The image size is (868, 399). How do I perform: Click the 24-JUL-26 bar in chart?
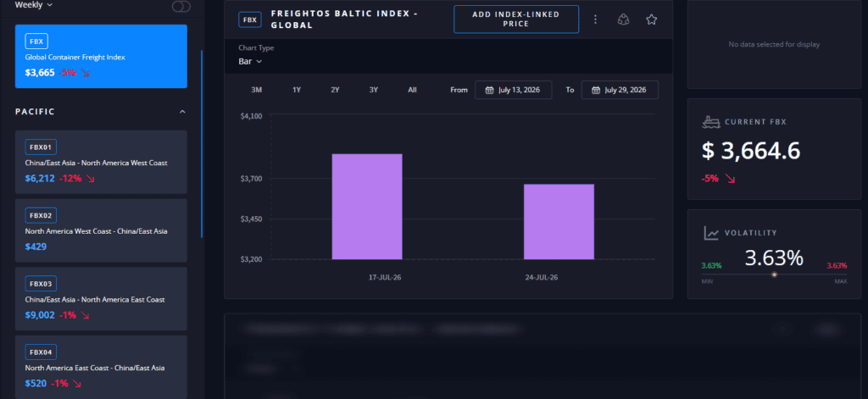click(559, 221)
